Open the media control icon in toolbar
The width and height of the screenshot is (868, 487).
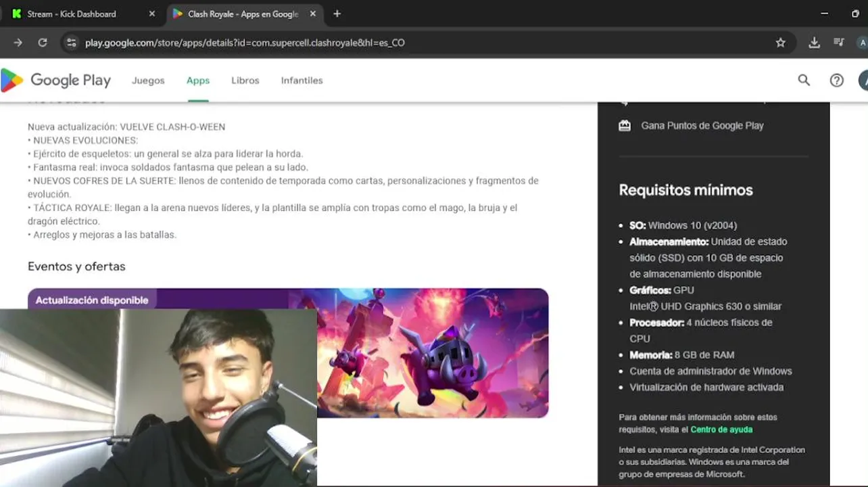pyautogui.click(x=839, y=43)
